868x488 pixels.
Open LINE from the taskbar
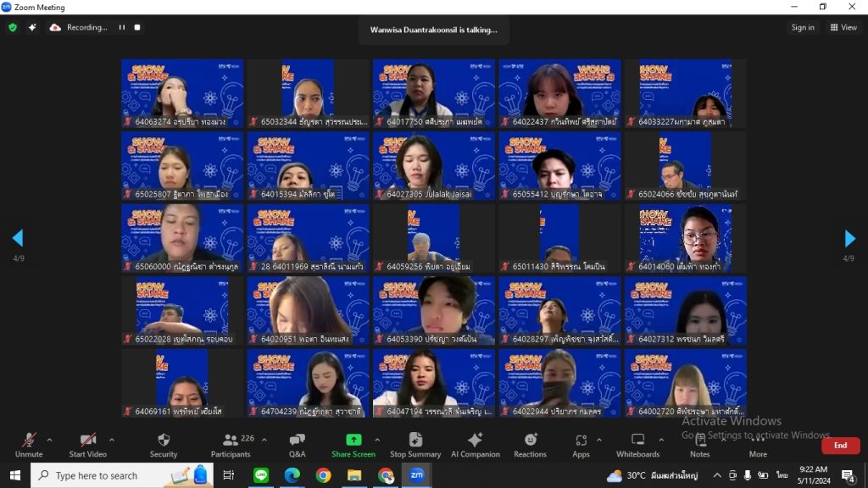click(x=261, y=475)
